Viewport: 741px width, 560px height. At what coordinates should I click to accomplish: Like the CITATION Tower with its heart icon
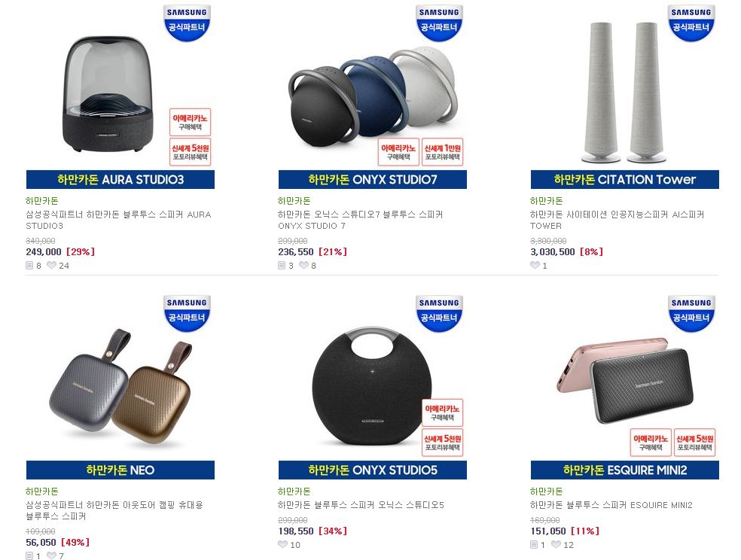pos(535,266)
